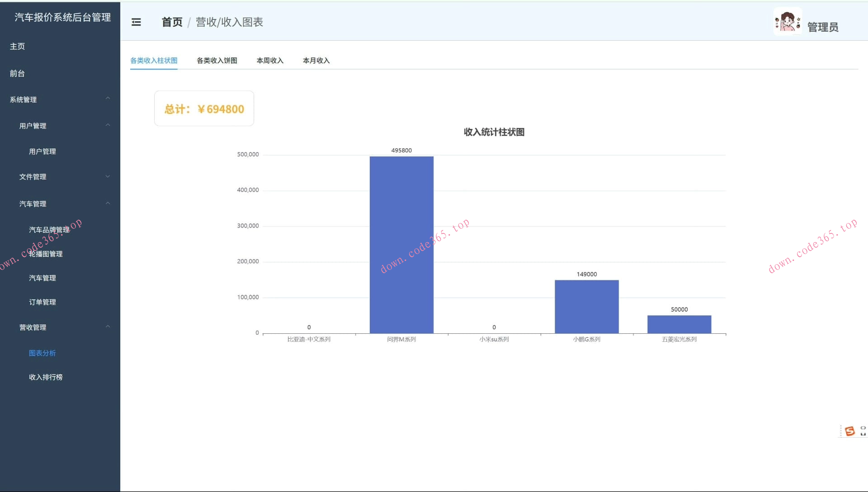Collapse the 系统管理 menu section

(108, 99)
